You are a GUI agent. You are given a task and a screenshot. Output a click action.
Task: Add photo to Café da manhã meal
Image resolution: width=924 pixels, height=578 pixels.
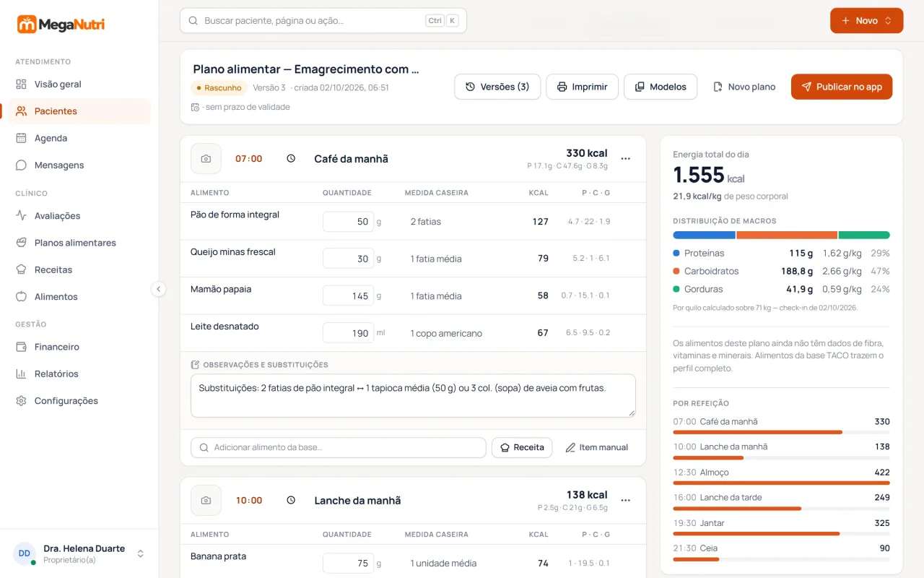pyautogui.click(x=206, y=159)
